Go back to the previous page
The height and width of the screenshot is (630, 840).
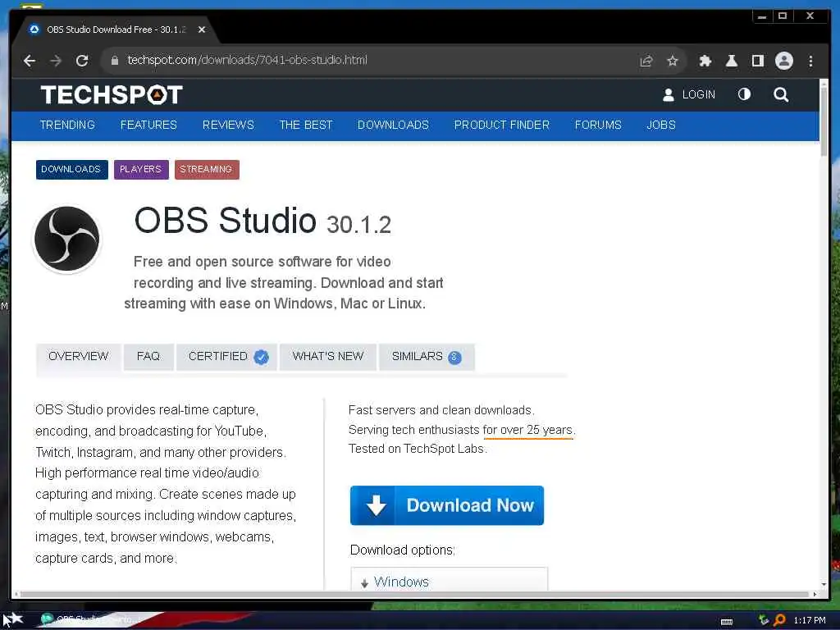coord(30,61)
